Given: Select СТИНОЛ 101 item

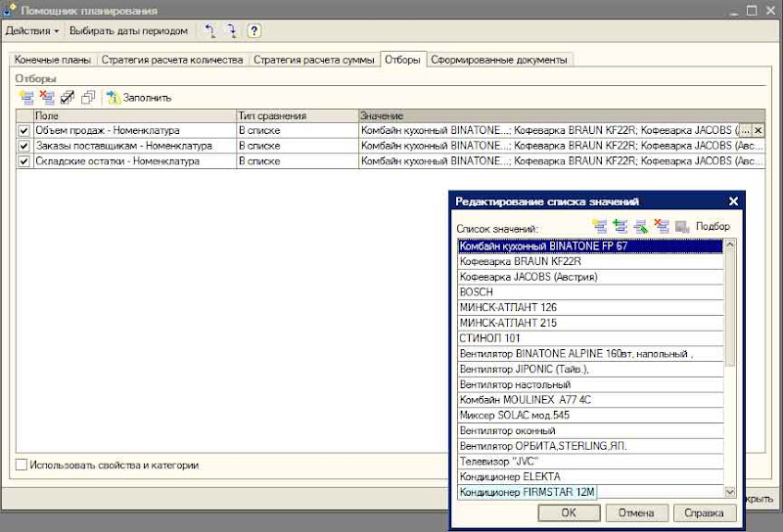Looking at the screenshot, I should 590,339.
